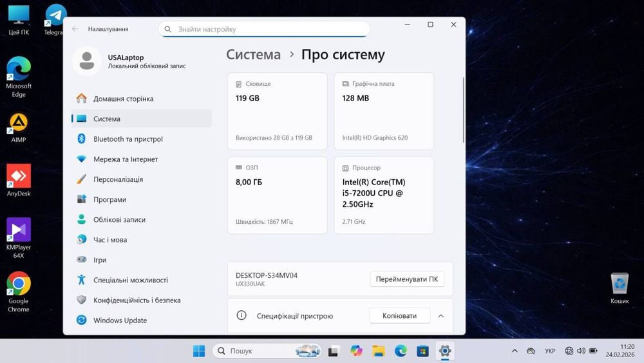Open Конфіденційність і безпека section
The height and width of the screenshot is (363, 644).
coord(142,300)
